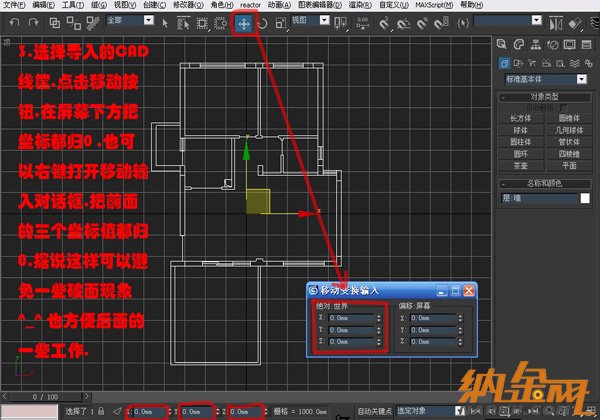Open the 创建(C) menu
The image size is (600, 420).
(154, 5)
